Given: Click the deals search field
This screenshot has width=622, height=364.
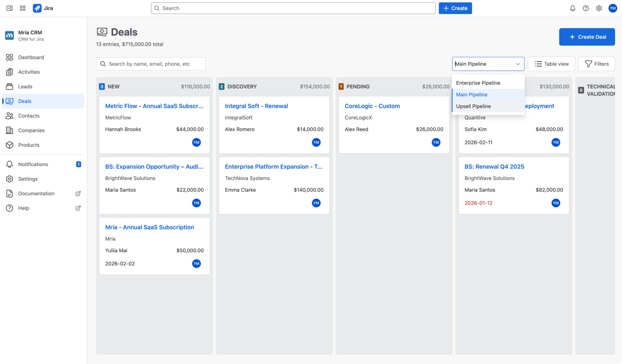Looking at the screenshot, I should pyautogui.click(x=150, y=63).
